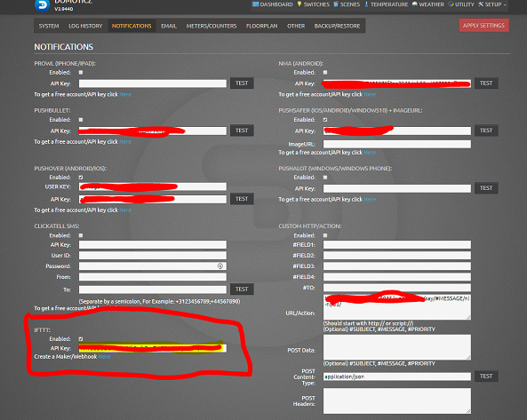527x420 pixels.
Task: Open the Floorplan tab
Action: pos(262,26)
